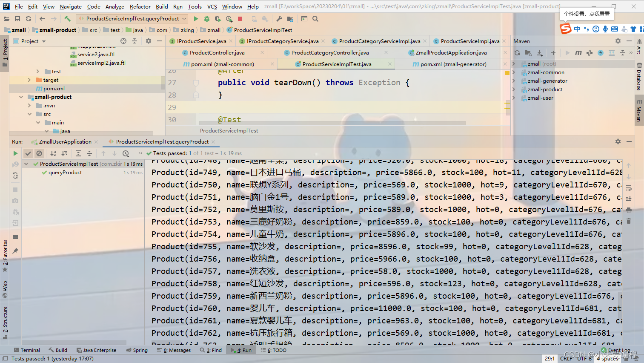Click the Build project hammer icon
This screenshot has width=644, height=363.
67,19
